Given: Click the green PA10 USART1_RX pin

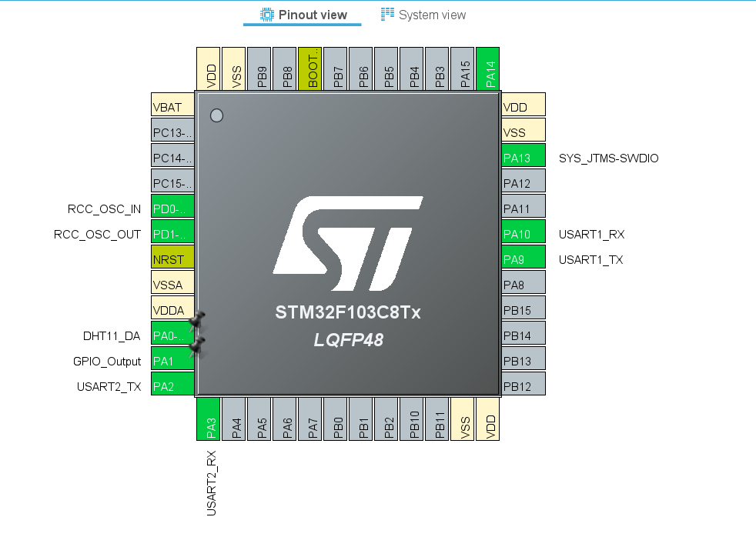Looking at the screenshot, I should [524, 232].
